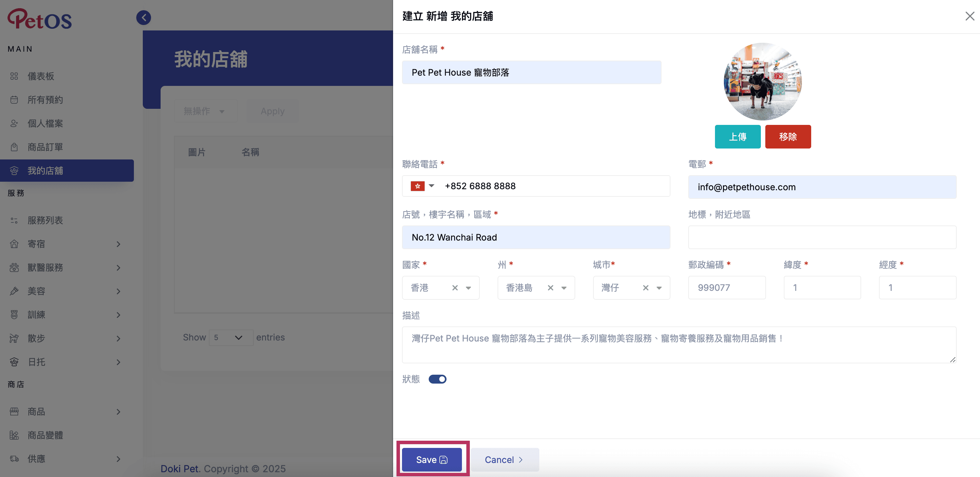Image resolution: width=980 pixels, height=477 pixels.
Task: Expand the 美容 submenu chevron
Action: (x=118, y=291)
